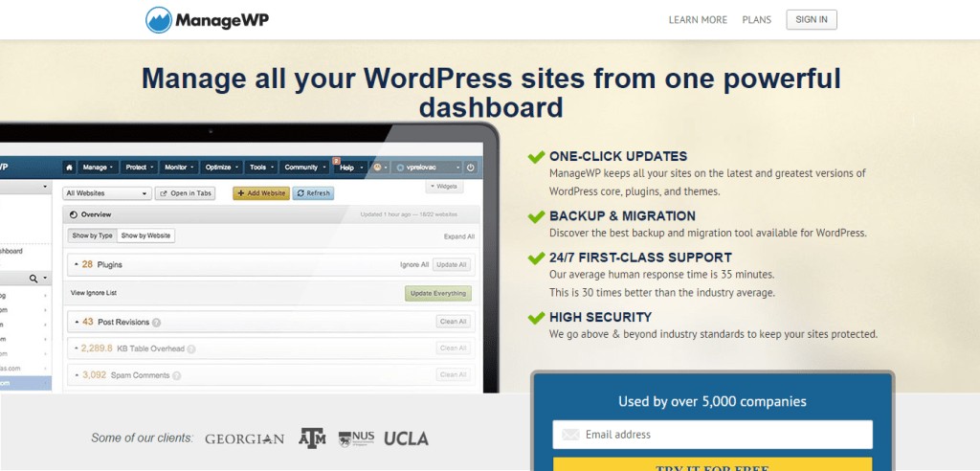Screen dimensions: 980x471
Task: Open the Plans page
Action: 756,20
